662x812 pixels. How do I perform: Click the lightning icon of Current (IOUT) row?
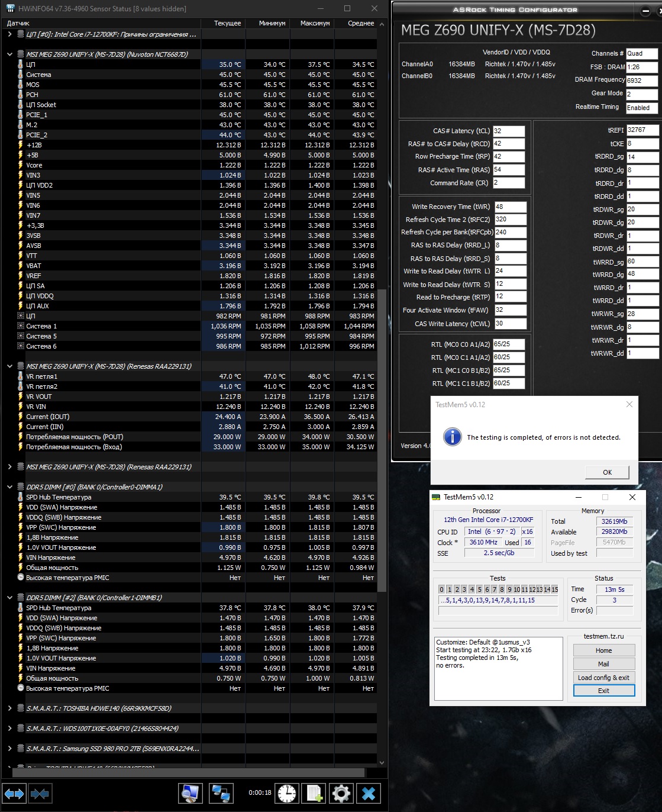click(21, 417)
